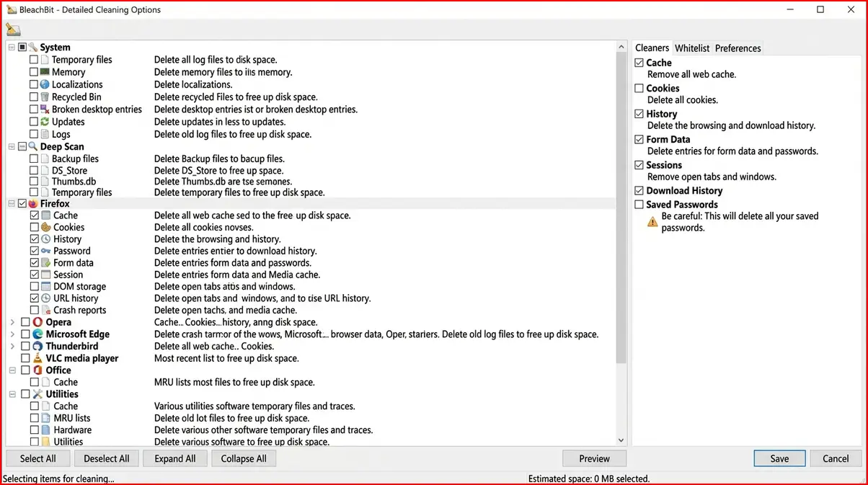Uncheck Download History in the Cleaners panel

[639, 191]
